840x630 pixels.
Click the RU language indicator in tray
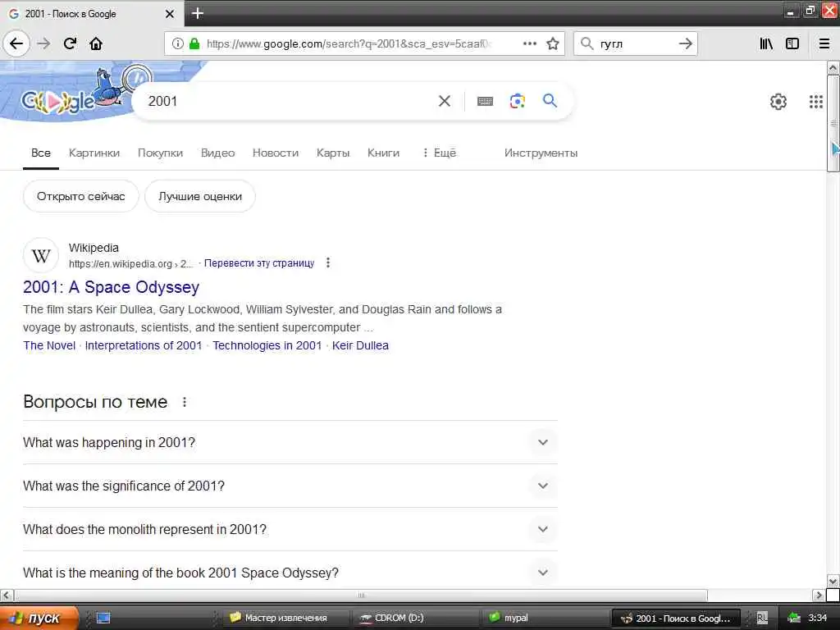(762, 618)
